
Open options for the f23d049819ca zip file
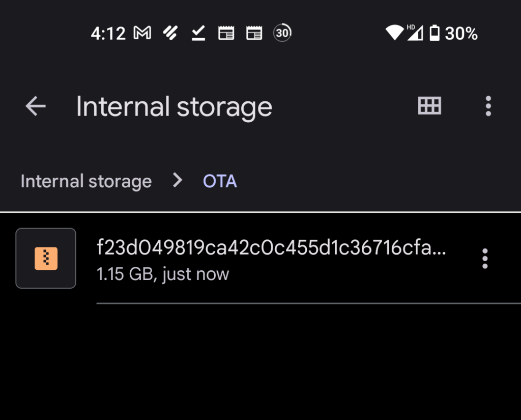(x=485, y=259)
